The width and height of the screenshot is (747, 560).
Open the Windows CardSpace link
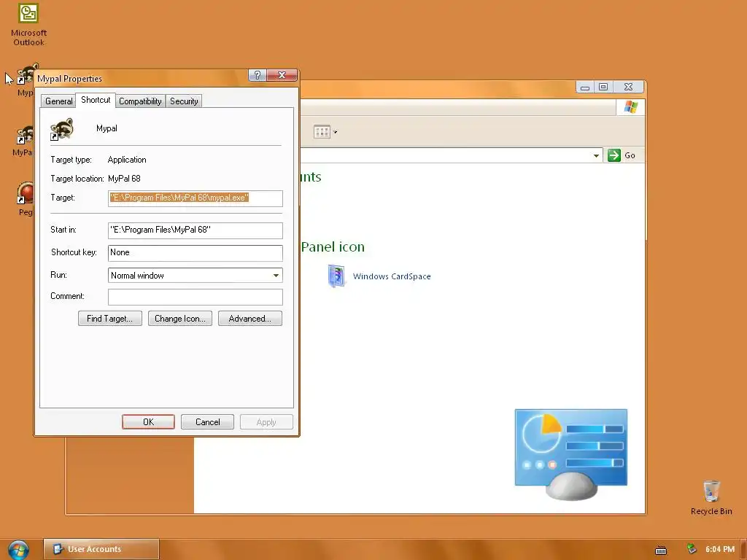pos(392,276)
